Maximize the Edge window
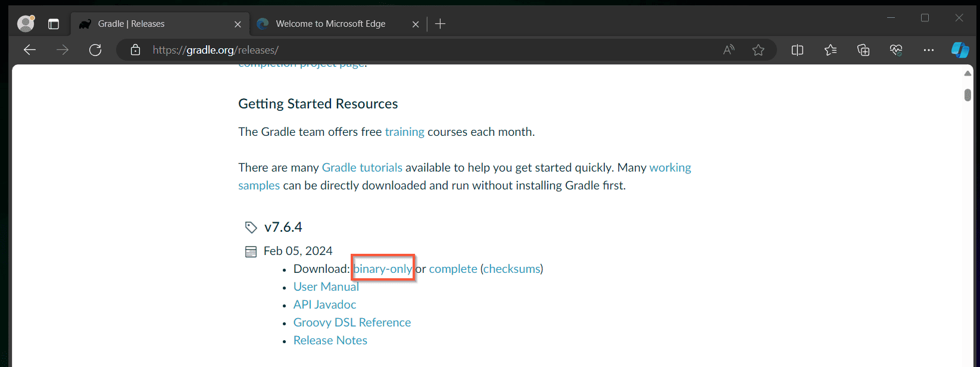The image size is (980, 367). click(x=925, y=18)
